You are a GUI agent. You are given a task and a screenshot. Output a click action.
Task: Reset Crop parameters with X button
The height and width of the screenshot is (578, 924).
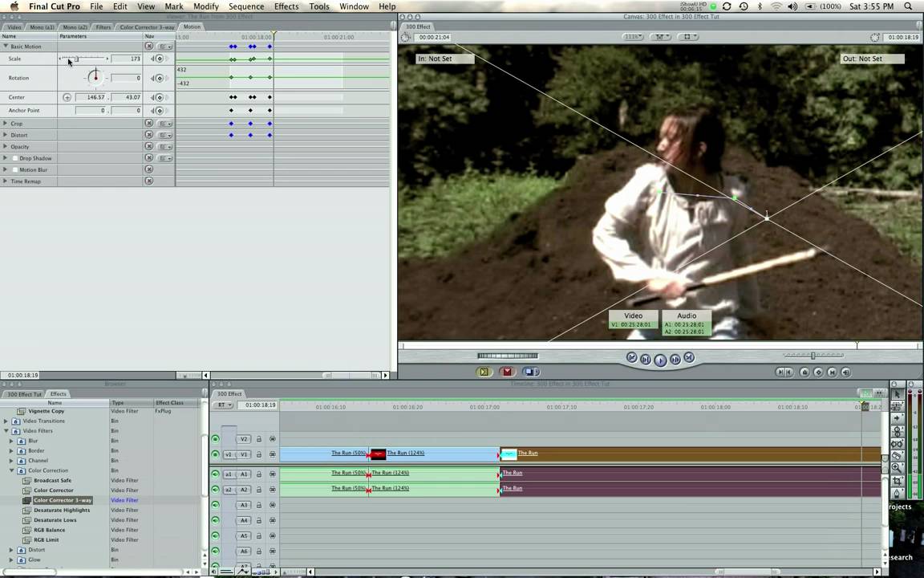coord(149,124)
